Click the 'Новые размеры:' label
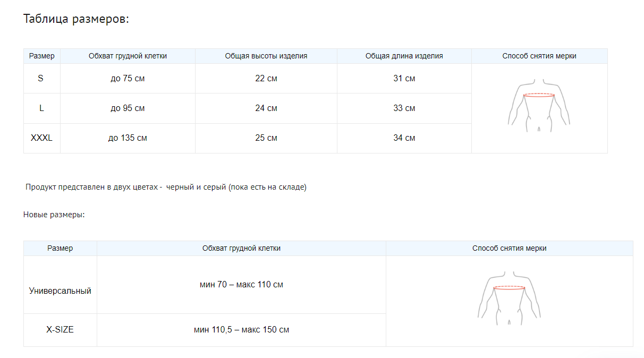 [x=54, y=215]
